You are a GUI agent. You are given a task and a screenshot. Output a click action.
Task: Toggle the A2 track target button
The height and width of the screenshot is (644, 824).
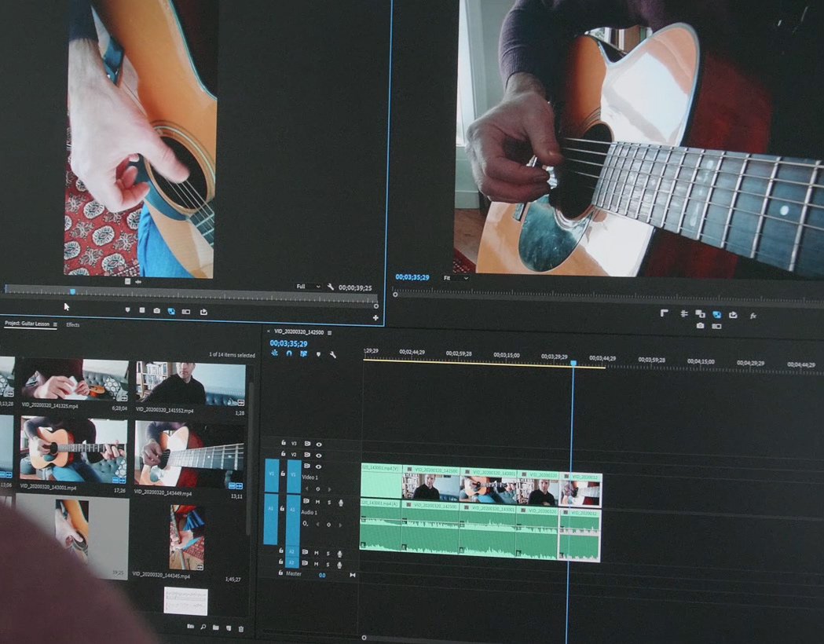click(x=291, y=552)
